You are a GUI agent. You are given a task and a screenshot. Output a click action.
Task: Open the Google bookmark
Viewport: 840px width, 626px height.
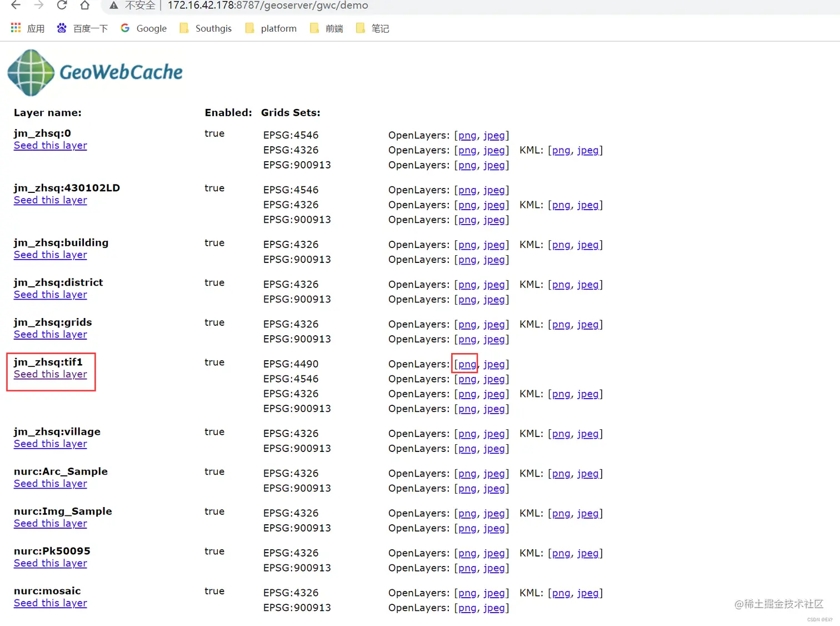pyautogui.click(x=144, y=28)
